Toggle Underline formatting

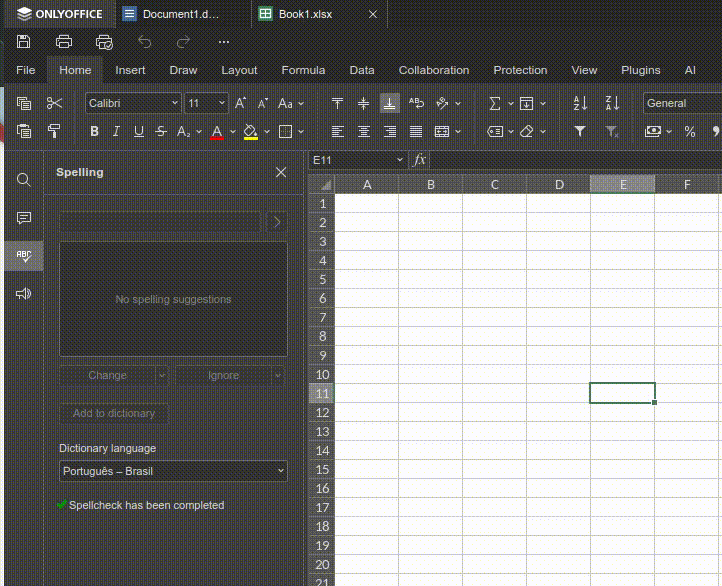pyautogui.click(x=138, y=131)
